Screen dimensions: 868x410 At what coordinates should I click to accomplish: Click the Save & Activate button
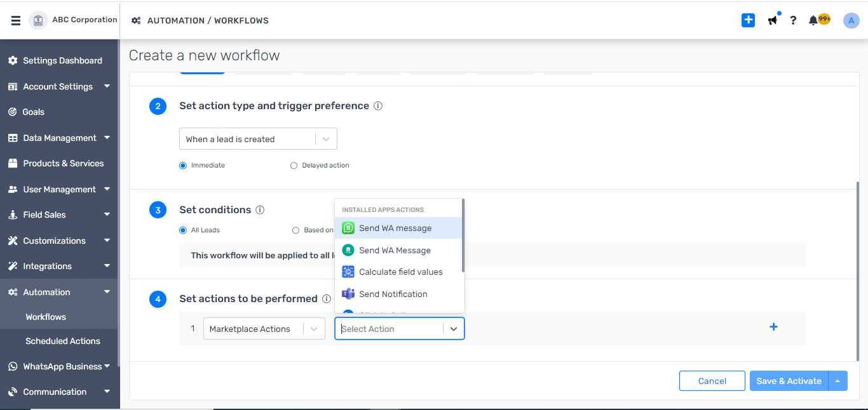[789, 381]
